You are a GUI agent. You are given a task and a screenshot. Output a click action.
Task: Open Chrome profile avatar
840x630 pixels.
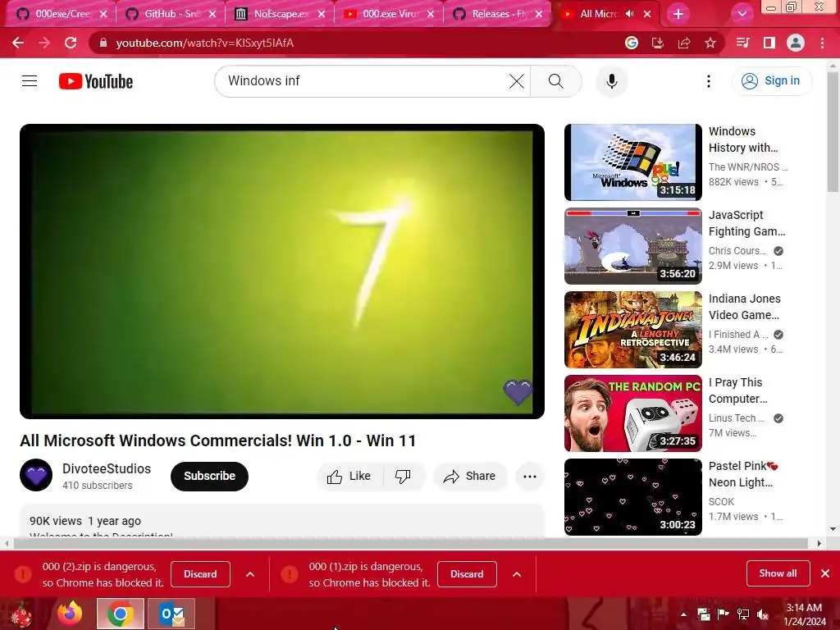click(x=796, y=43)
